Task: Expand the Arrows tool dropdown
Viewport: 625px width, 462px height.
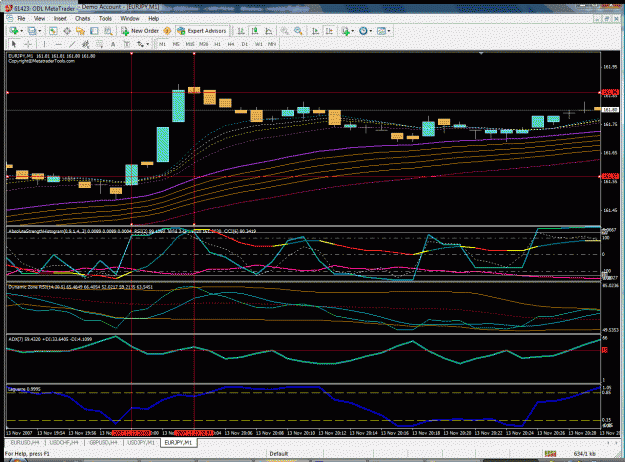Action: click(x=147, y=44)
